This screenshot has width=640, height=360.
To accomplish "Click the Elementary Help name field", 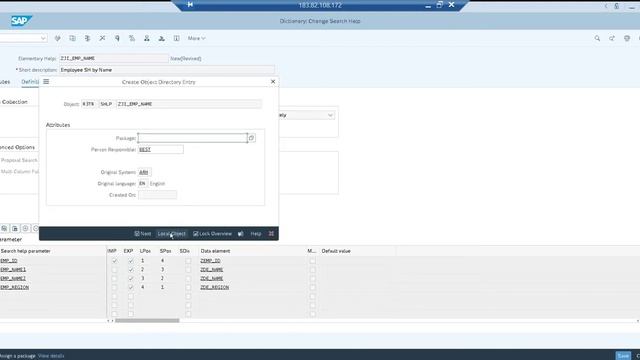I will coord(114,58).
